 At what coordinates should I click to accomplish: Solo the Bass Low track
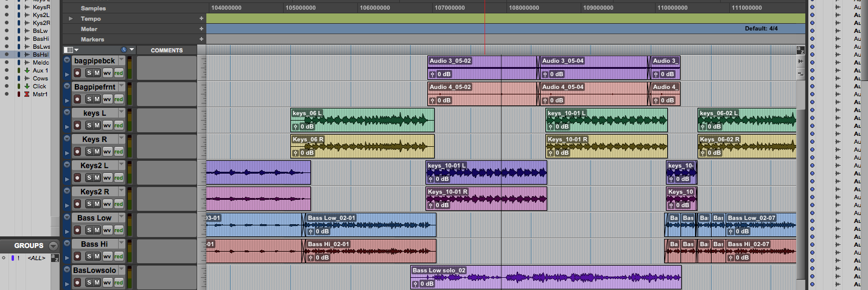tap(88, 230)
